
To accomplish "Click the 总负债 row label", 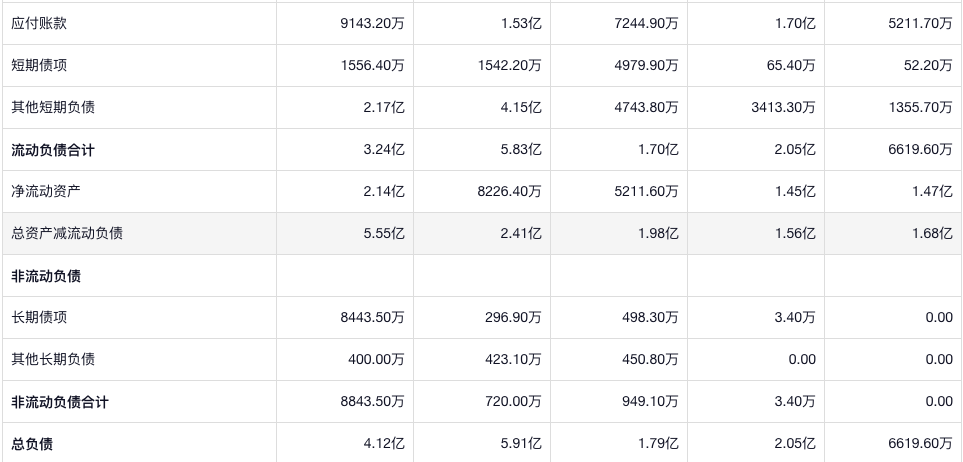I will pyautogui.click(x=32, y=443).
